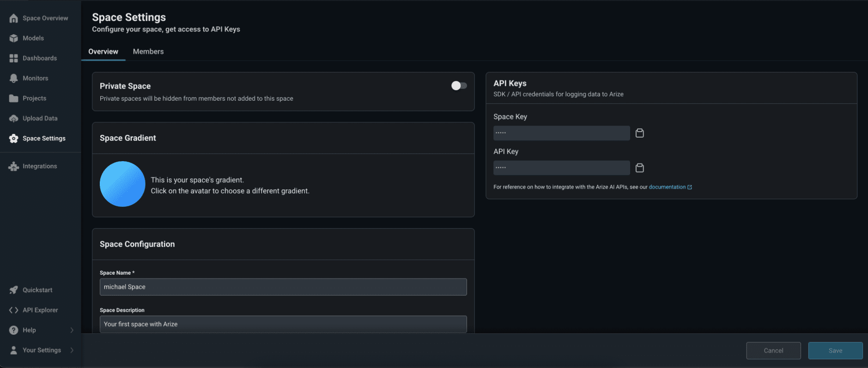Open Projects in the sidebar
This screenshot has width=868, height=368.
[x=35, y=98]
